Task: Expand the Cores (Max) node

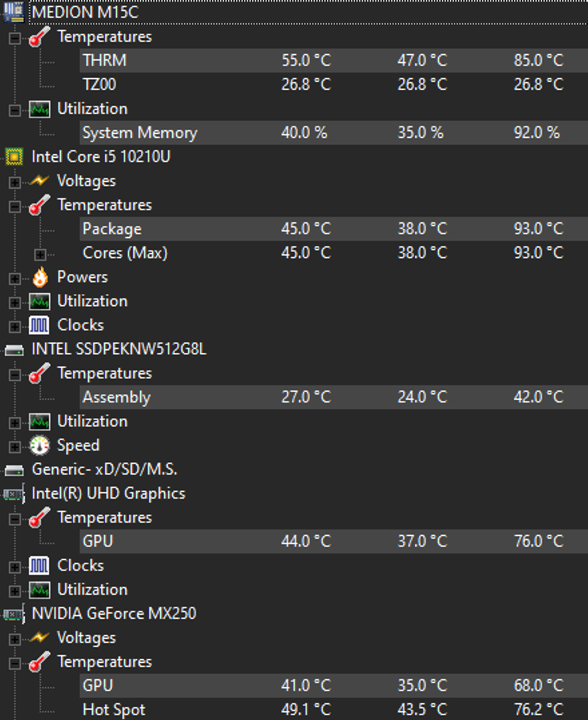Action: click(x=40, y=255)
